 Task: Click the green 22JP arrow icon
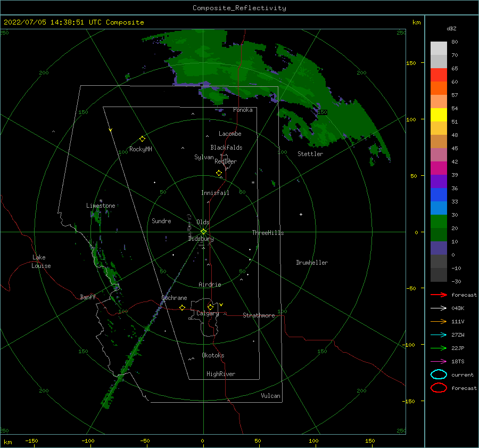pyautogui.click(x=439, y=348)
